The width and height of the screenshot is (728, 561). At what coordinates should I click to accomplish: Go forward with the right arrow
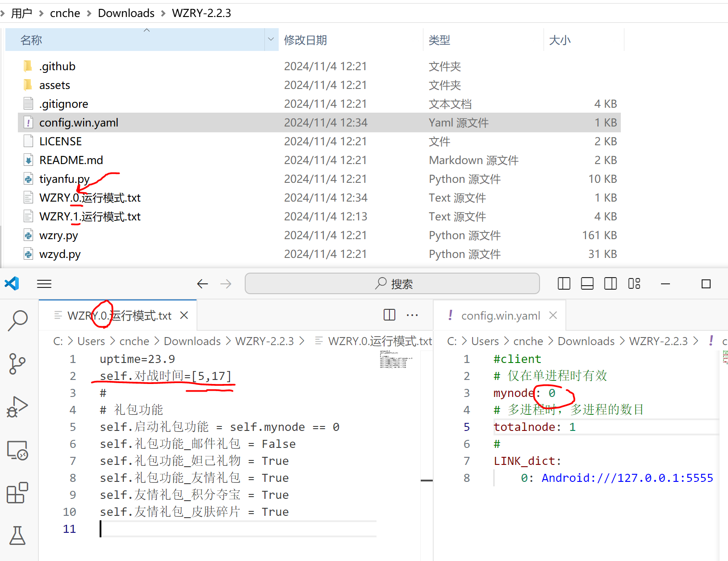(x=226, y=284)
